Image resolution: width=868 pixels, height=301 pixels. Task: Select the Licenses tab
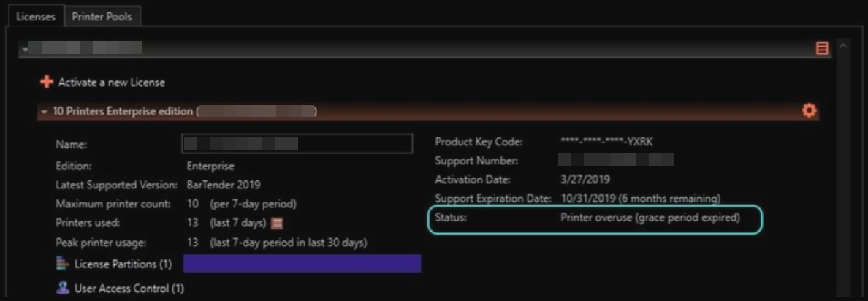click(x=35, y=16)
